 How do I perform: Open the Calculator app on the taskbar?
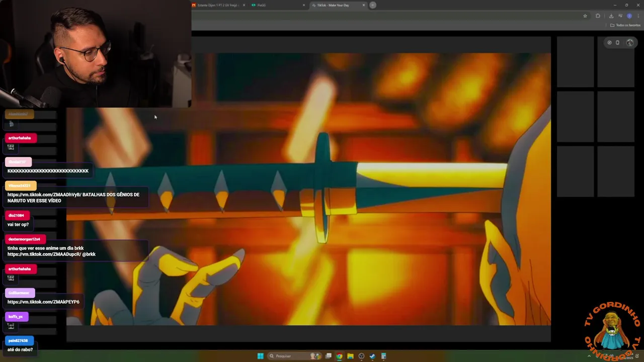tap(383, 356)
